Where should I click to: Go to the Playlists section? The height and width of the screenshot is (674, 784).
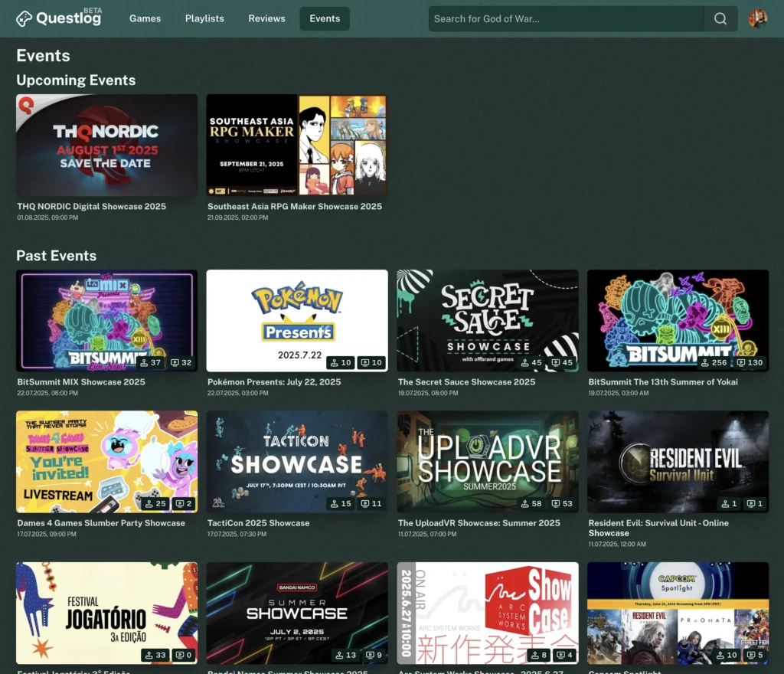coord(204,19)
